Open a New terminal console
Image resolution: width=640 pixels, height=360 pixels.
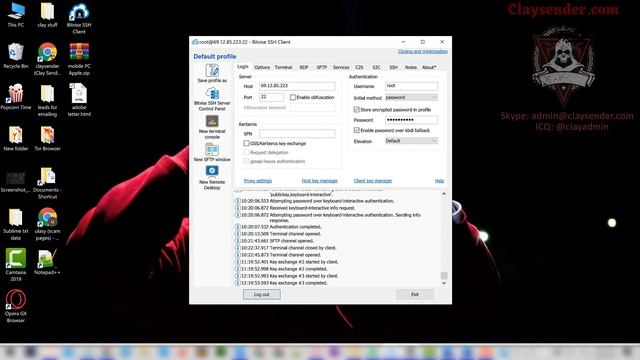coord(212,127)
